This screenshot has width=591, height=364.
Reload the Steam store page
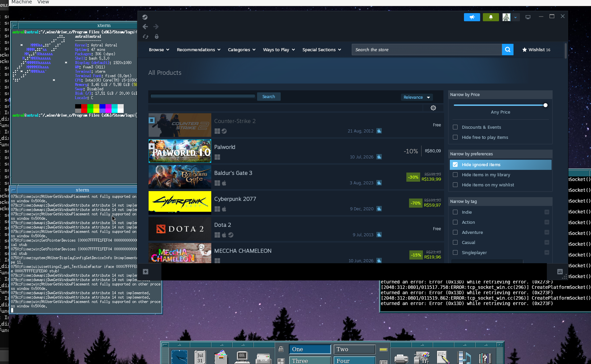[x=146, y=36]
